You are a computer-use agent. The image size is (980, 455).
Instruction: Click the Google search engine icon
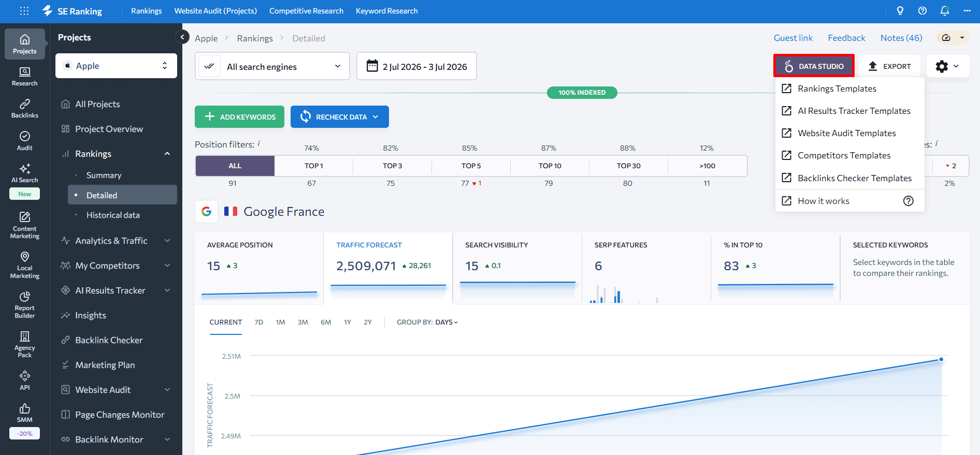[207, 211]
